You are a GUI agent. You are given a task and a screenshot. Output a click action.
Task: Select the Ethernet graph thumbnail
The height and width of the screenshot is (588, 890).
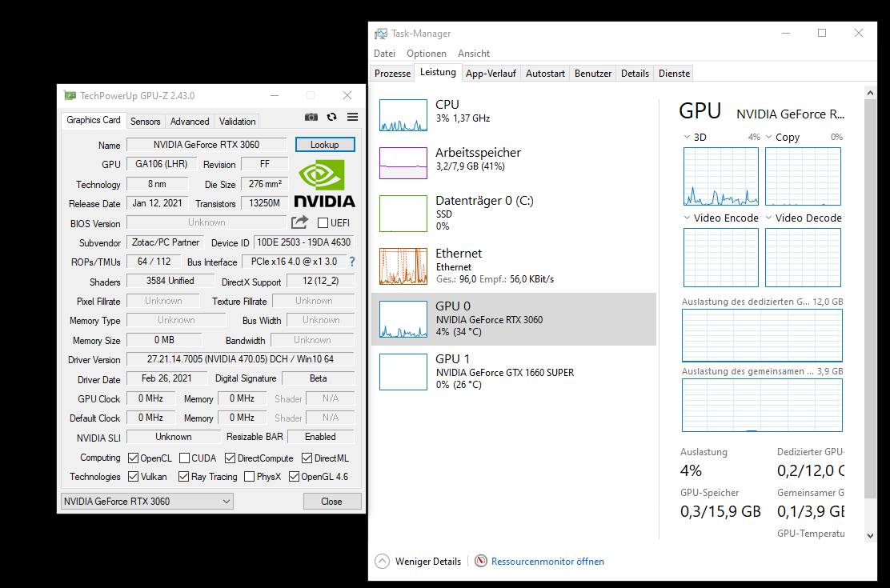403,266
